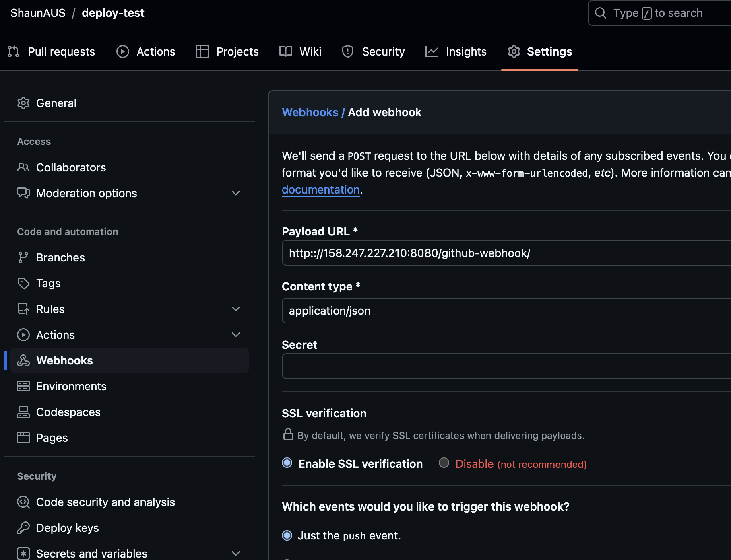The width and height of the screenshot is (731, 560).
Task: Go to Branches settings
Action: [x=130, y=257]
